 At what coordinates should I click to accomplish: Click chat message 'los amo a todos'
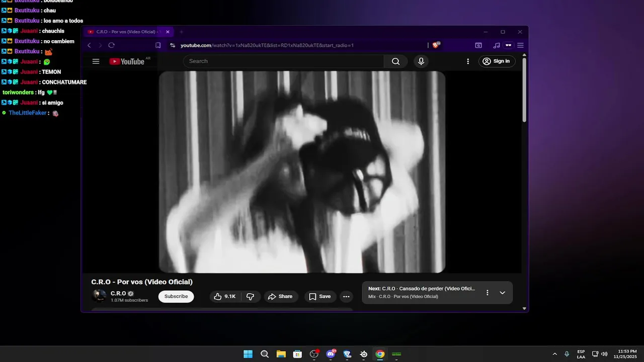pos(63,21)
